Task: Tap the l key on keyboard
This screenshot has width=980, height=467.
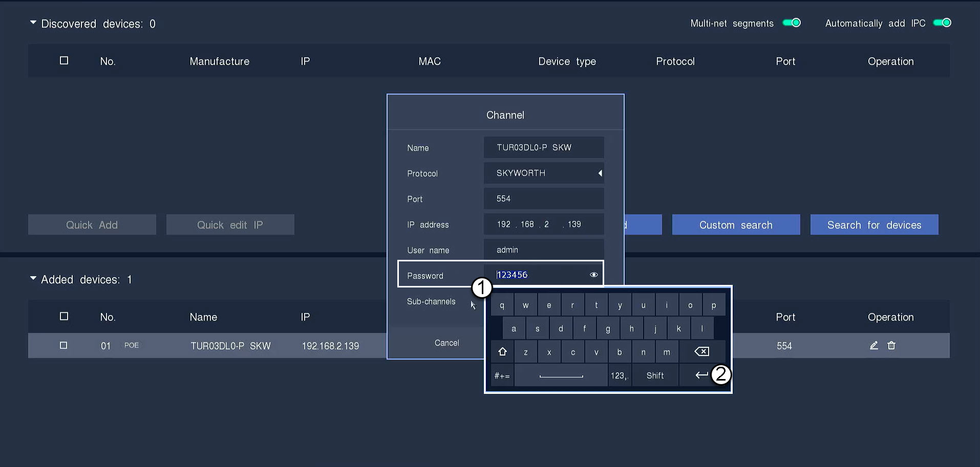Action: coord(702,328)
